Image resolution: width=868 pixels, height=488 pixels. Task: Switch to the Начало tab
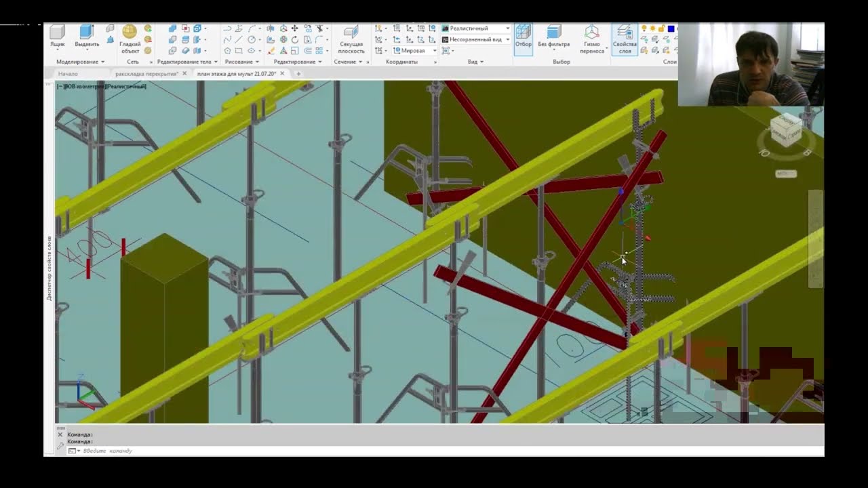pos(68,73)
